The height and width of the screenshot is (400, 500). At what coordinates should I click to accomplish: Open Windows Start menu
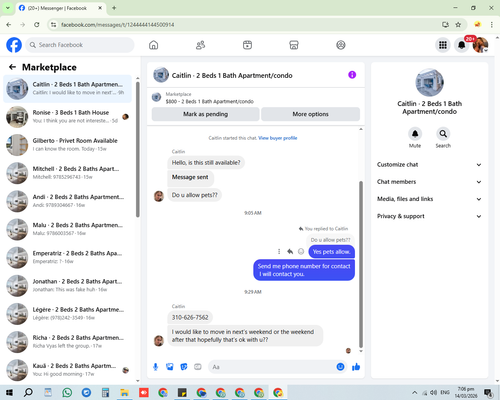tap(9, 393)
